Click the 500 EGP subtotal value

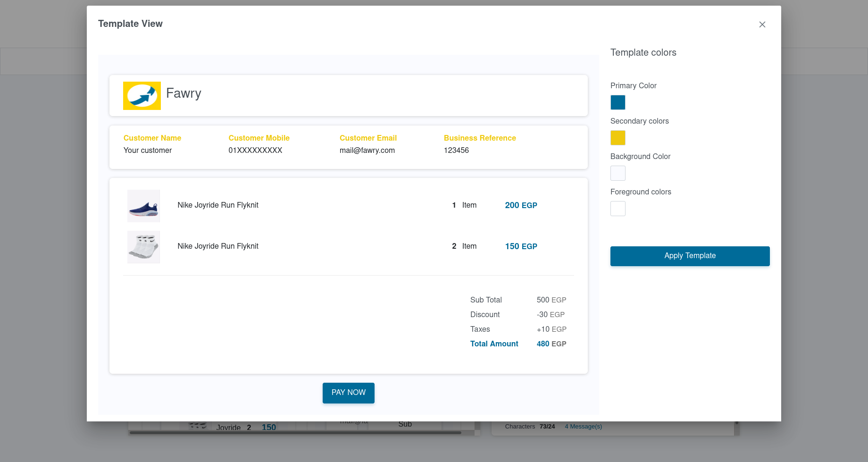(x=551, y=300)
